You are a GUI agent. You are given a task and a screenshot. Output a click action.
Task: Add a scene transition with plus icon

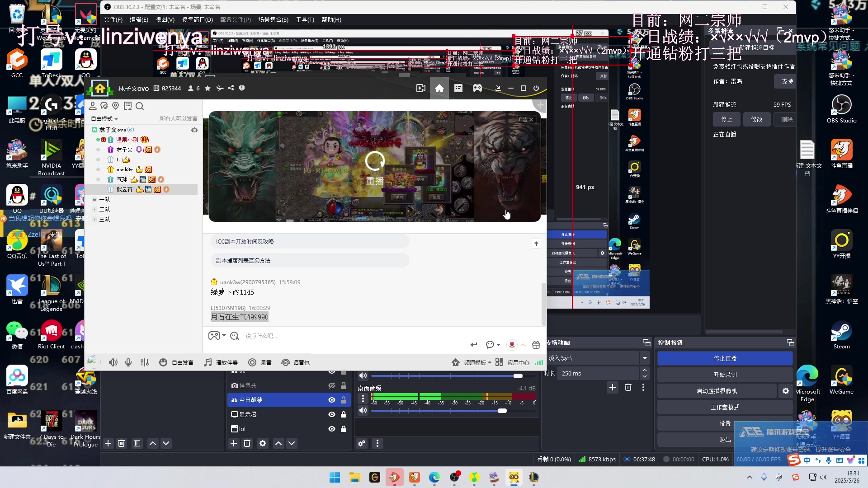613,387
